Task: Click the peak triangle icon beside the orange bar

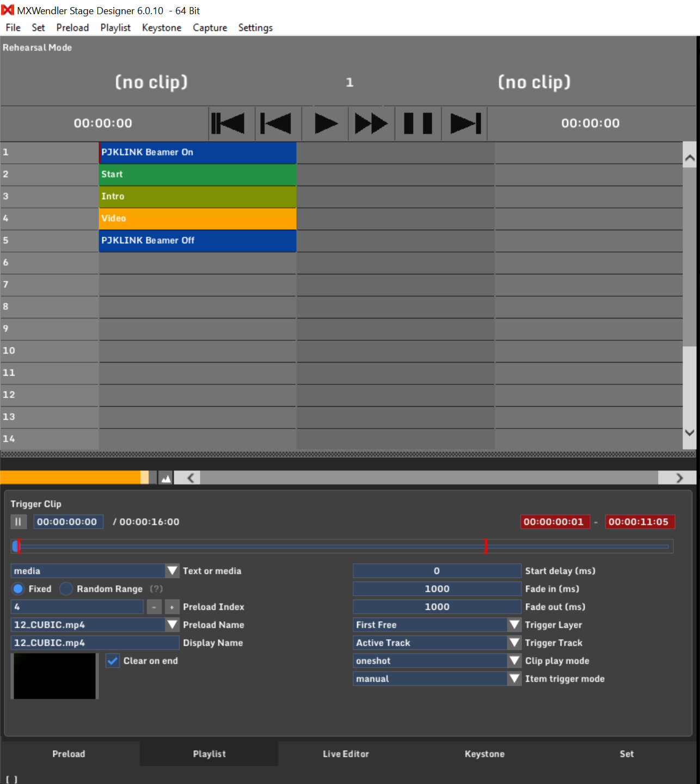Action: [x=165, y=477]
